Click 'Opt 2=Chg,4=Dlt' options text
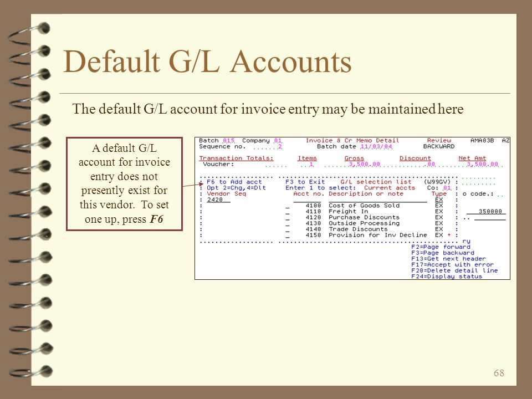Screen dimensions: 532x399 click(236, 188)
